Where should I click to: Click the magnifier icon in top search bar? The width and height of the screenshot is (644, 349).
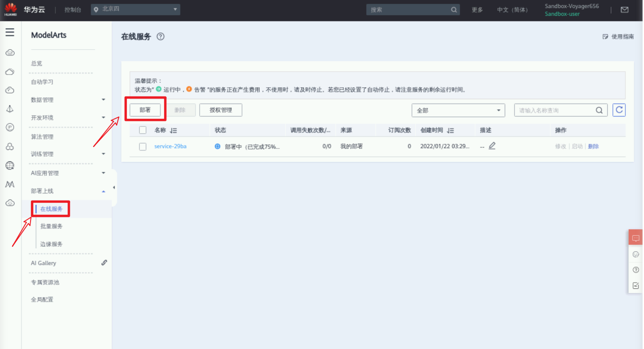[454, 10]
